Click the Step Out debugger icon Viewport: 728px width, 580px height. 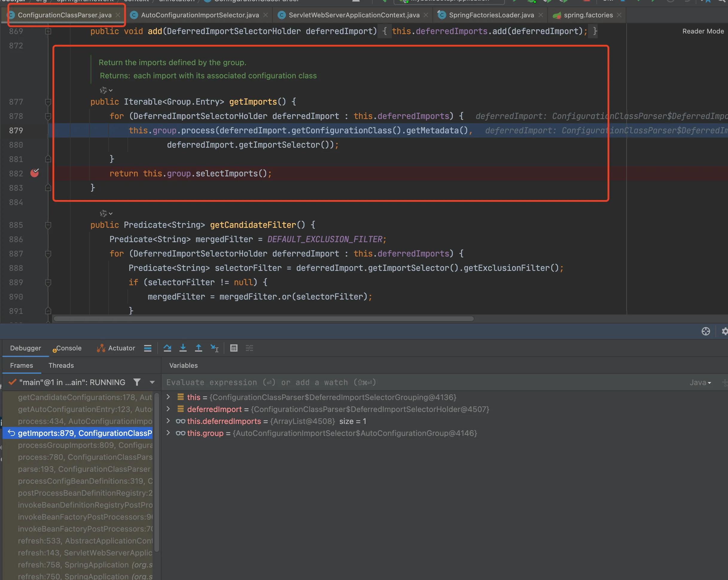[x=199, y=348]
